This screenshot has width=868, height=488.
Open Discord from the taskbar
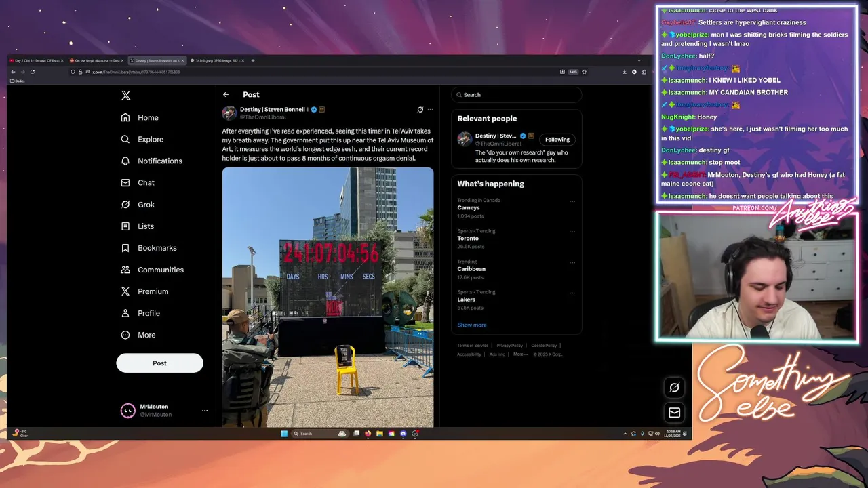tap(403, 434)
